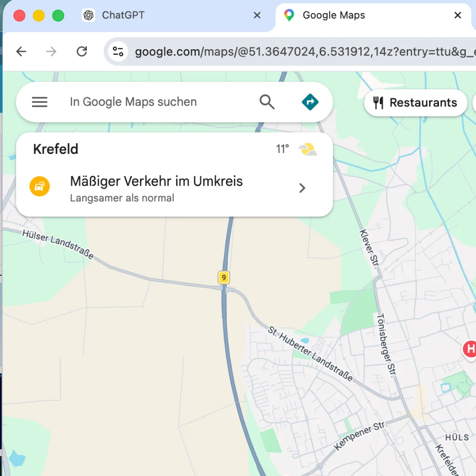
Task: Open the Google Maps hamburger menu
Action: 40,102
